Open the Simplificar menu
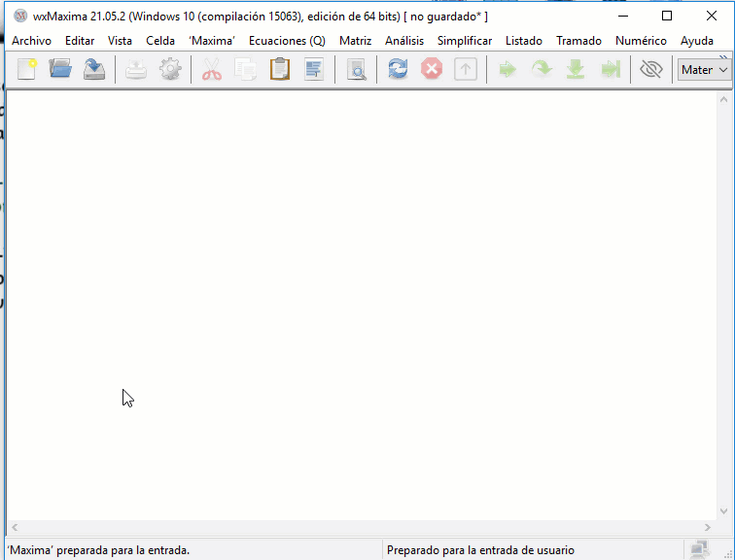The image size is (735, 560). (x=465, y=41)
